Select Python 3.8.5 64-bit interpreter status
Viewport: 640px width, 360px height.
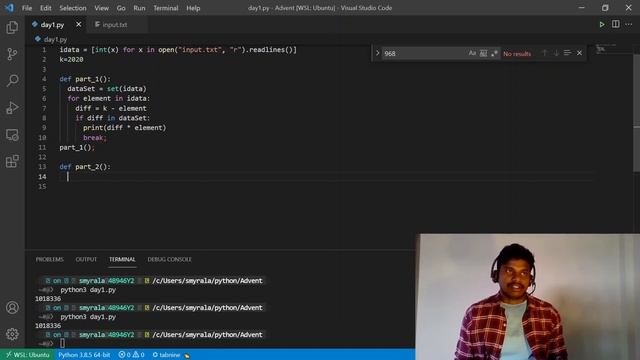tap(84, 355)
